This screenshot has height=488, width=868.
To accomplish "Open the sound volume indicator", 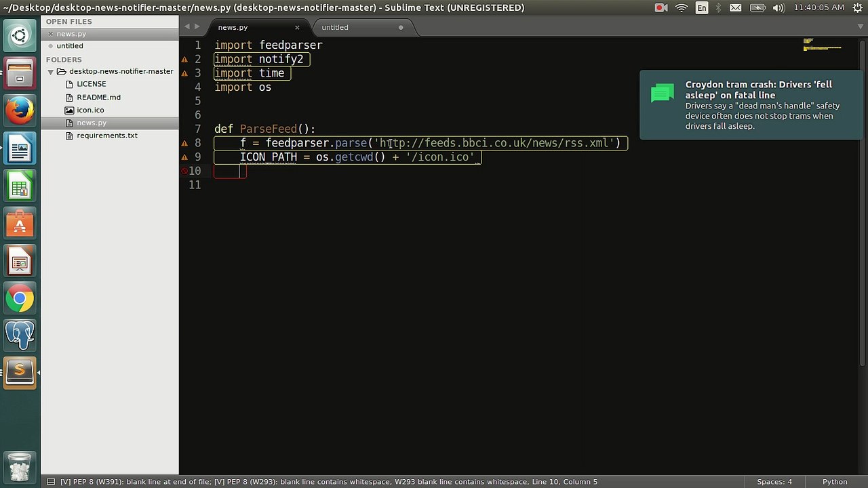I will point(778,7).
